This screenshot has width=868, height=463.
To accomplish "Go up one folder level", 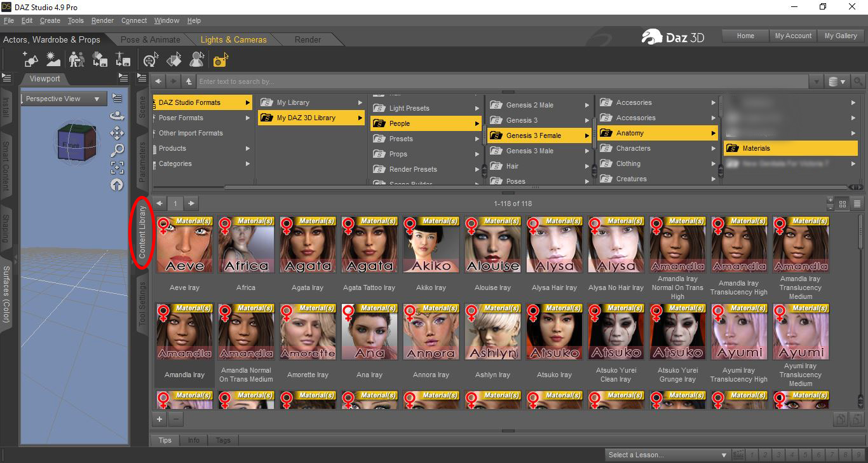I will pyautogui.click(x=189, y=81).
